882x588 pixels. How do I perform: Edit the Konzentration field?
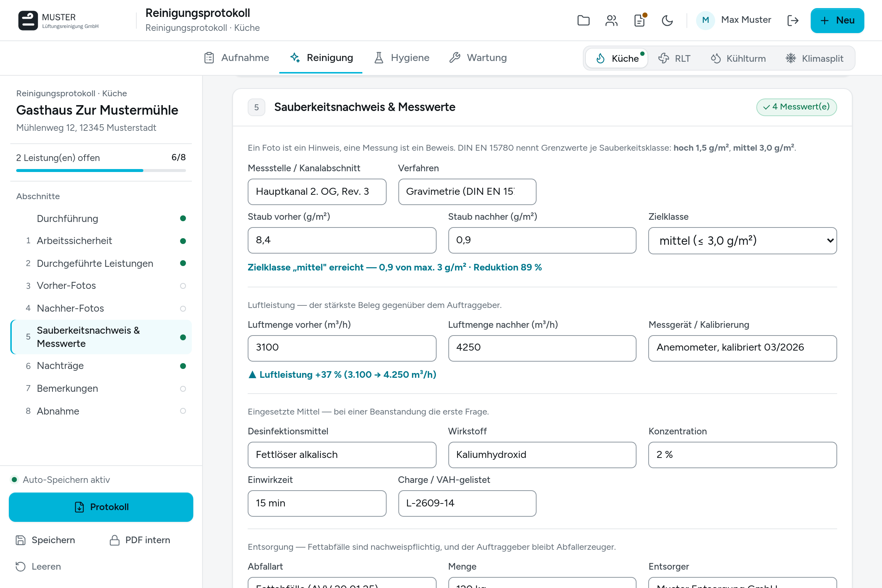pyautogui.click(x=742, y=455)
